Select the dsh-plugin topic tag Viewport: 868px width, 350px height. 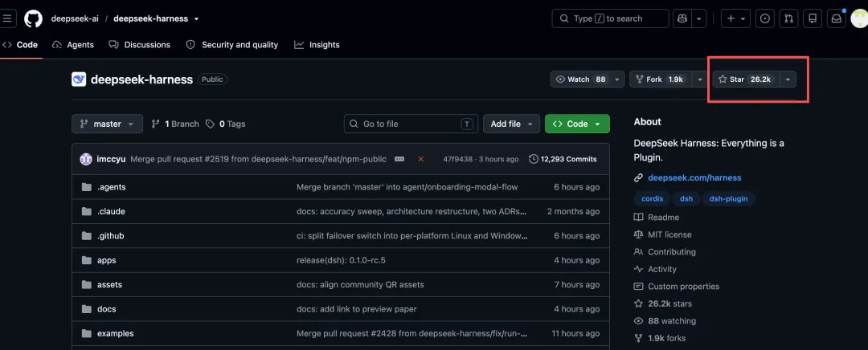click(x=729, y=198)
